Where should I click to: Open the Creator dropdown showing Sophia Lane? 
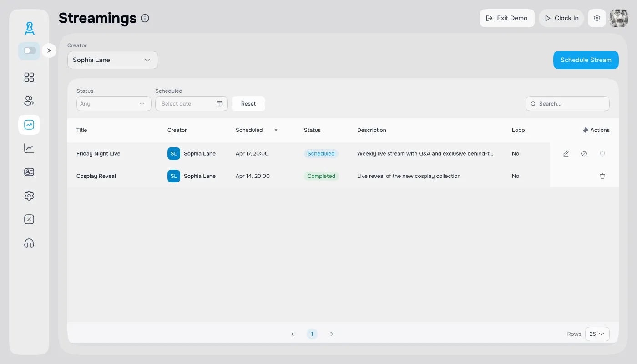[112, 60]
